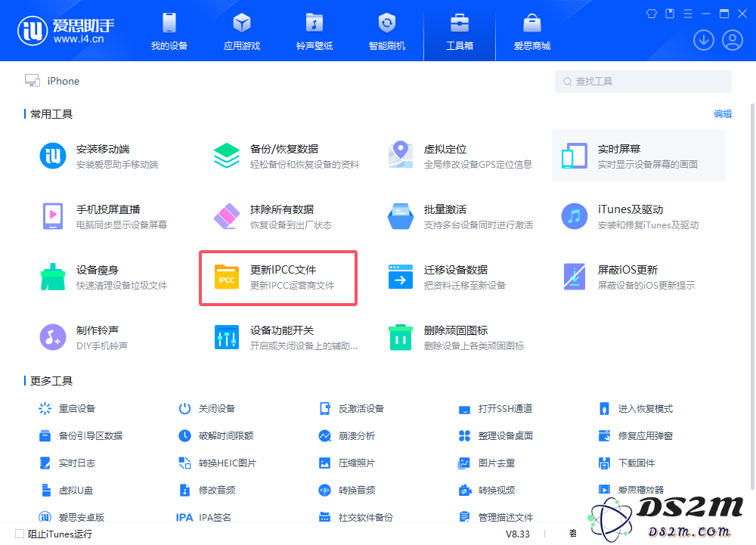This screenshot has width=756, height=545.
Task: Open the 社交软件备份 tool
Action: pos(356,517)
